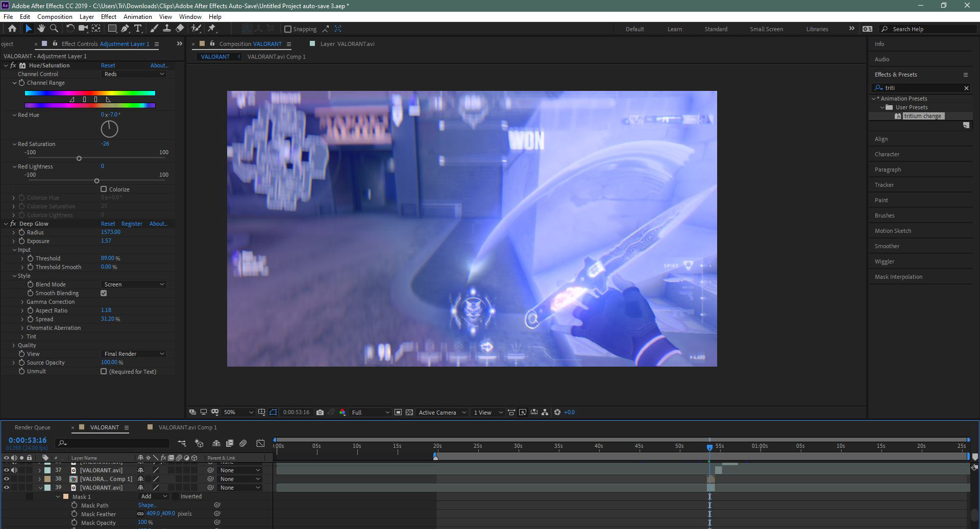This screenshot has width=980, height=529.
Task: Open the 50% magnification dropdown
Action: (238, 413)
